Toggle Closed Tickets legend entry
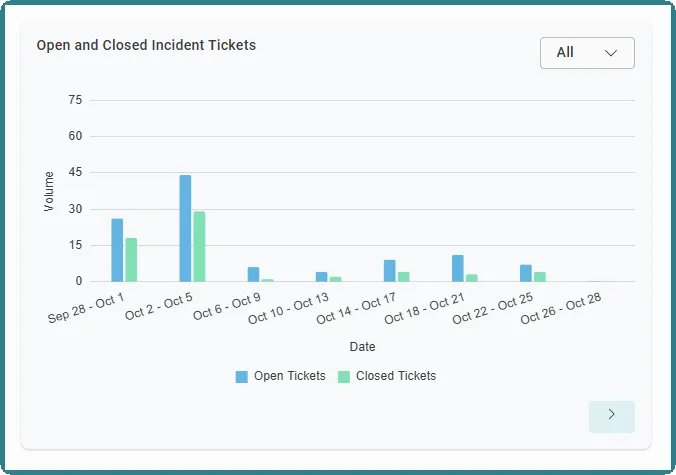 point(387,376)
